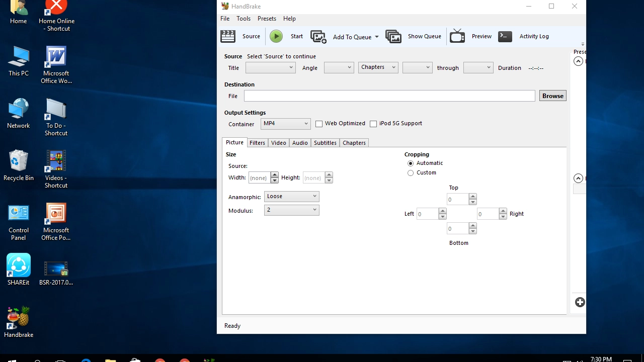
Task: Open the Modulus dropdown
Action: tap(292, 210)
